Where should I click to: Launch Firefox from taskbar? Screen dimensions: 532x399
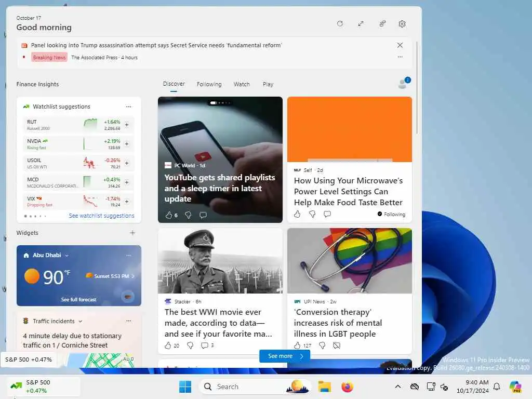click(347, 387)
